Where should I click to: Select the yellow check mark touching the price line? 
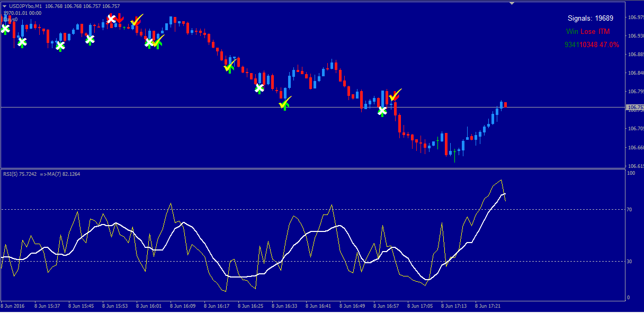pyautogui.click(x=285, y=102)
